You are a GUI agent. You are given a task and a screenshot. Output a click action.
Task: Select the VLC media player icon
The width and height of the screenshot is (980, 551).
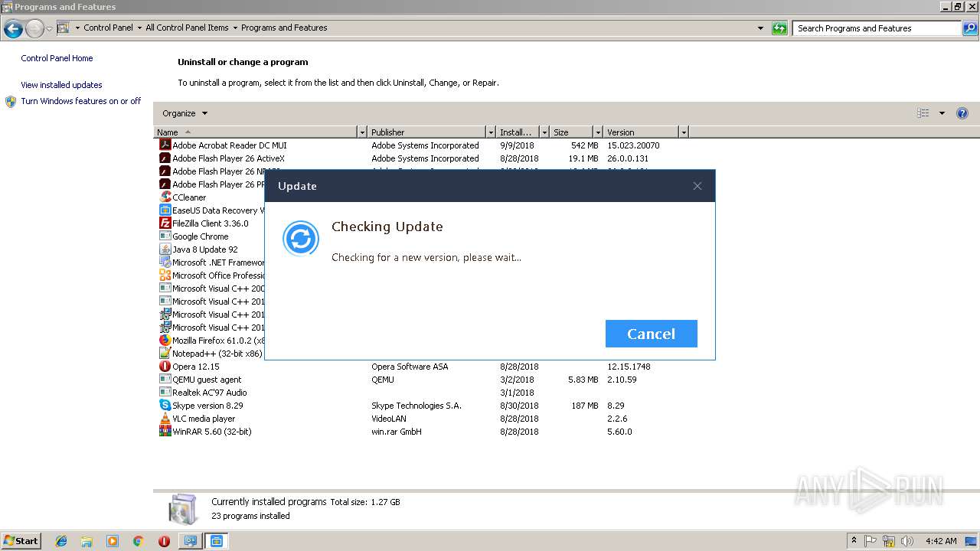tap(165, 419)
